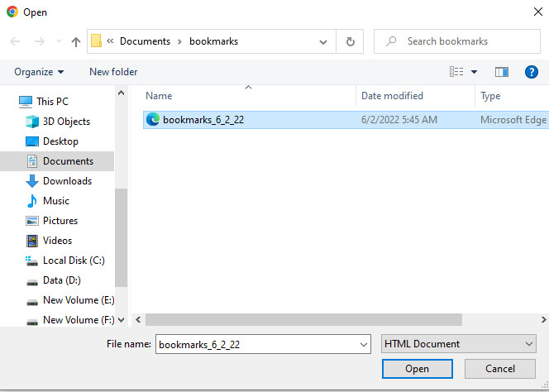The image size is (549, 392).
Task: Select New Volume (E:) drive
Action: pyautogui.click(x=79, y=300)
